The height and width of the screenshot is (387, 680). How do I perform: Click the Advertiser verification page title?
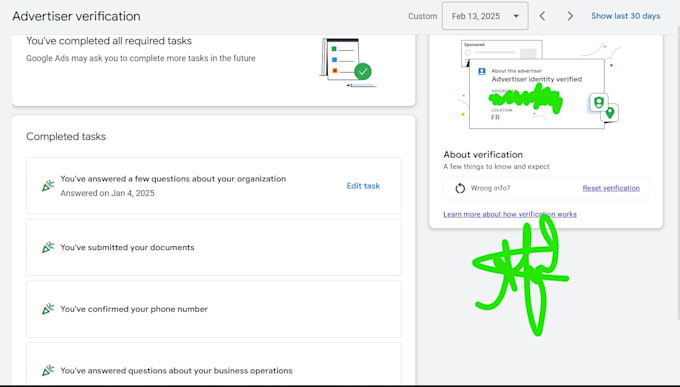click(76, 16)
